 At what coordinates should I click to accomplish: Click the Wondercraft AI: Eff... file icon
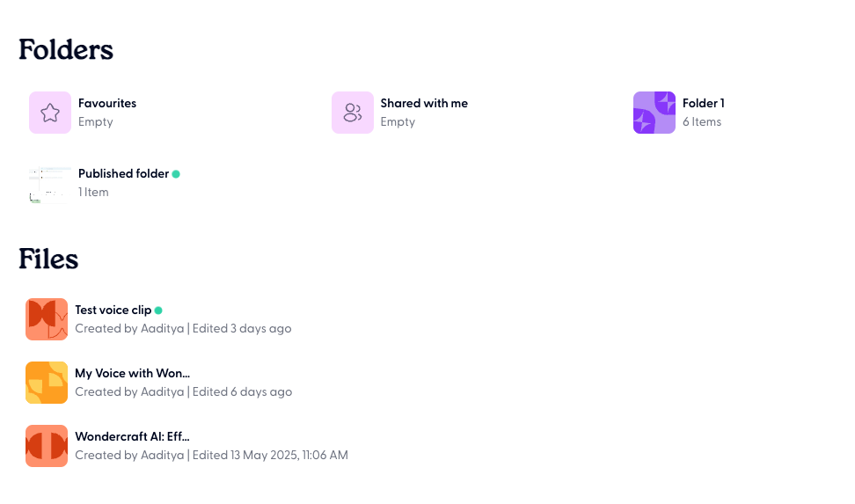click(x=47, y=446)
